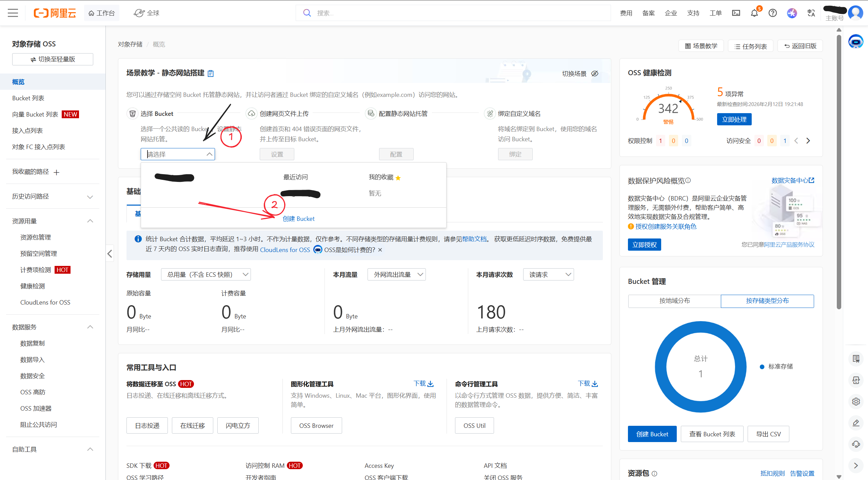The width and height of the screenshot is (868, 480).
Task: Select 按地域分布 distribution toggle
Action: (x=674, y=301)
